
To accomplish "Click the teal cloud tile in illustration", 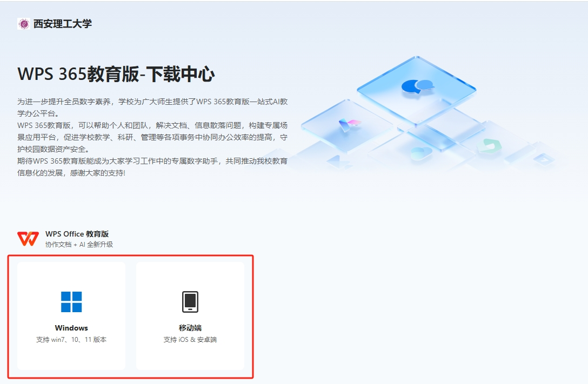I will pos(421,152).
